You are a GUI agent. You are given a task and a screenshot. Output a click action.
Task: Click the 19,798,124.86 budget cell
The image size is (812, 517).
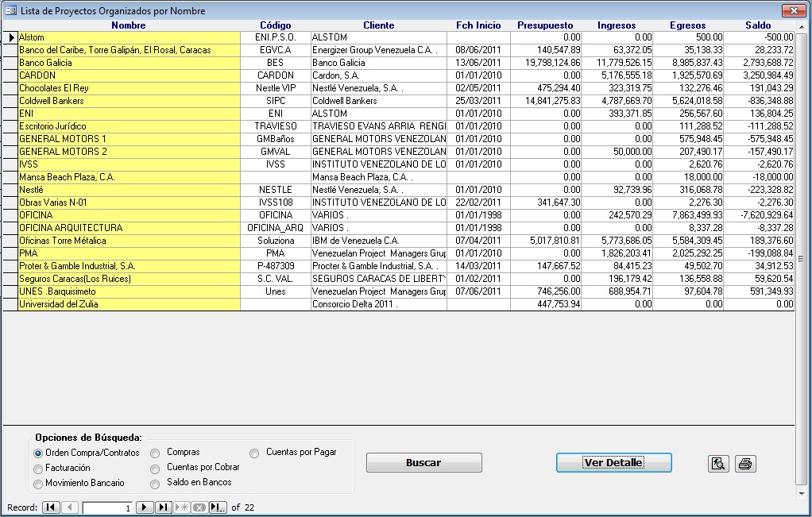tap(546, 63)
